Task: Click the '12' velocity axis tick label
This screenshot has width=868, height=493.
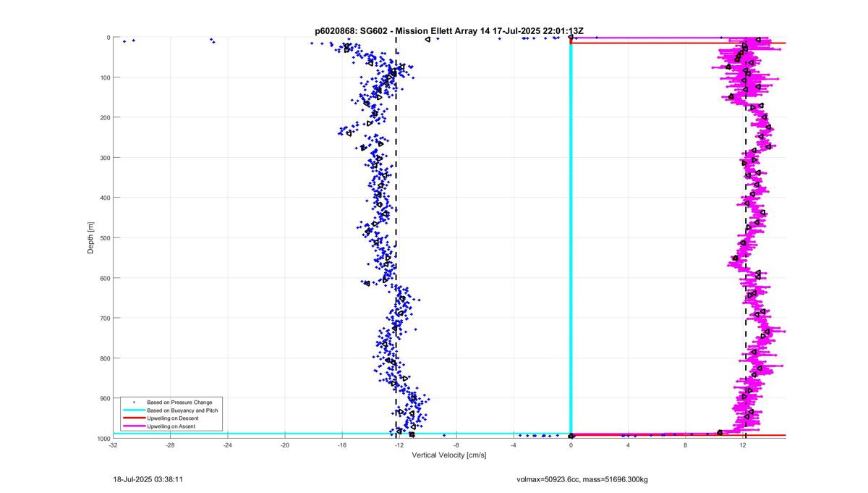Action: click(x=743, y=445)
